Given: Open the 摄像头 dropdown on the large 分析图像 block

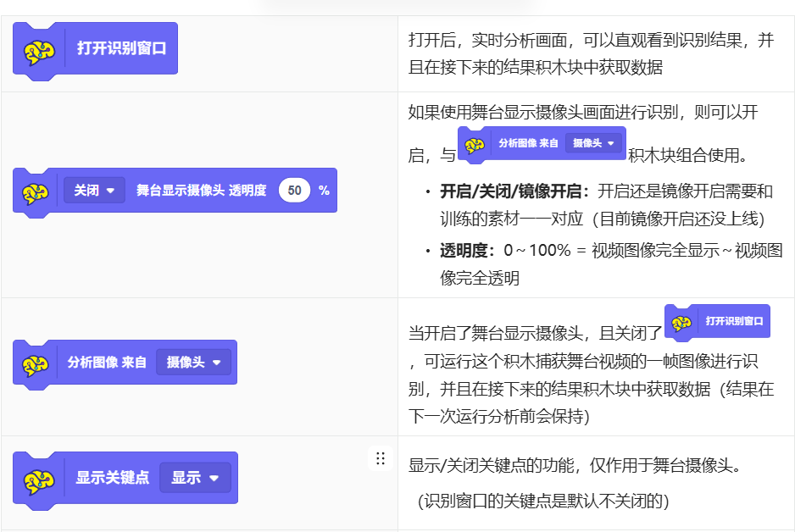Looking at the screenshot, I should point(193,363).
